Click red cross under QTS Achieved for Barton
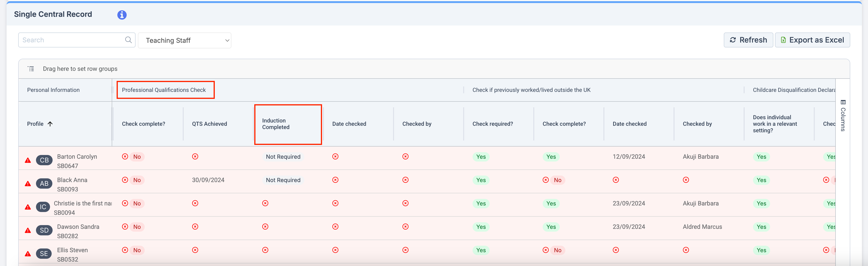This screenshot has width=868, height=266. [x=195, y=156]
